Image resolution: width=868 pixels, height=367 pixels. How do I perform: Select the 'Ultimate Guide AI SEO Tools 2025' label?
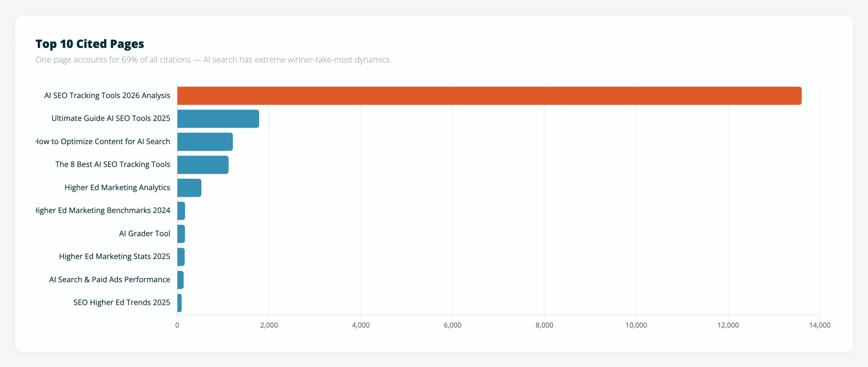click(111, 118)
